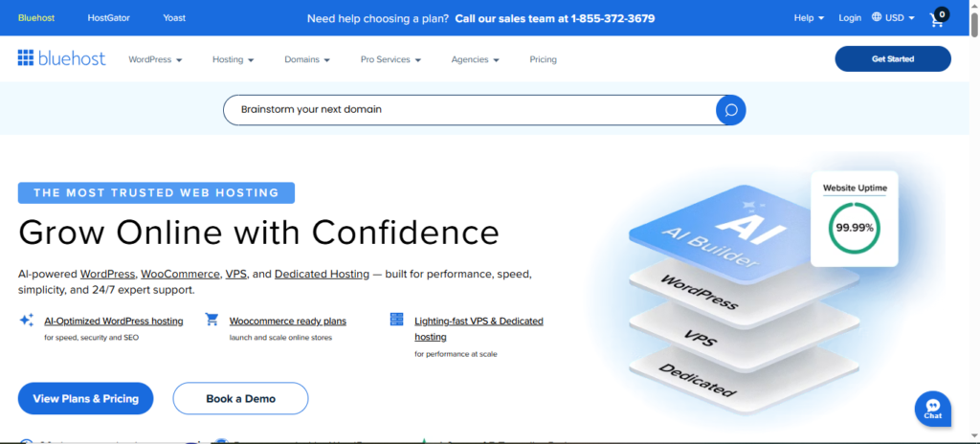Click the View Plans & Pricing button
This screenshot has width=980, height=444.
point(85,398)
